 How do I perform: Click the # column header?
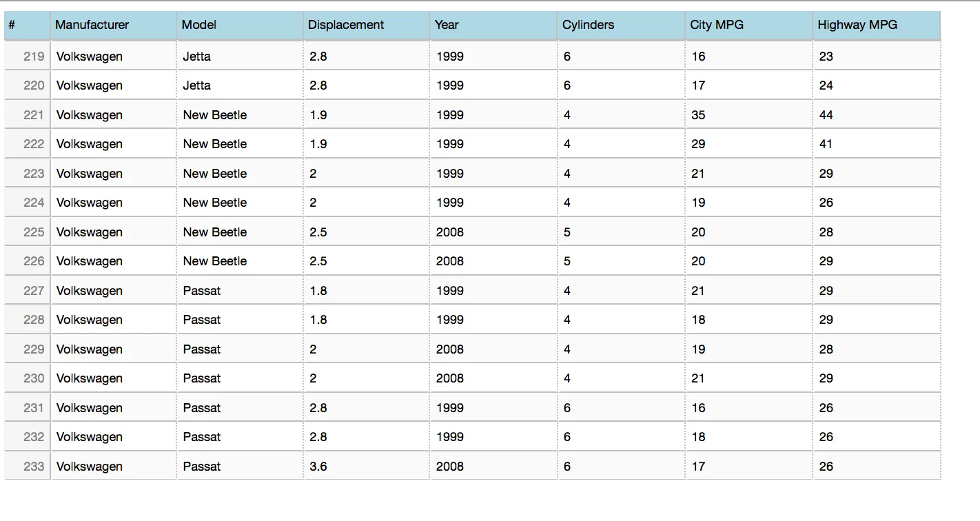pyautogui.click(x=27, y=25)
